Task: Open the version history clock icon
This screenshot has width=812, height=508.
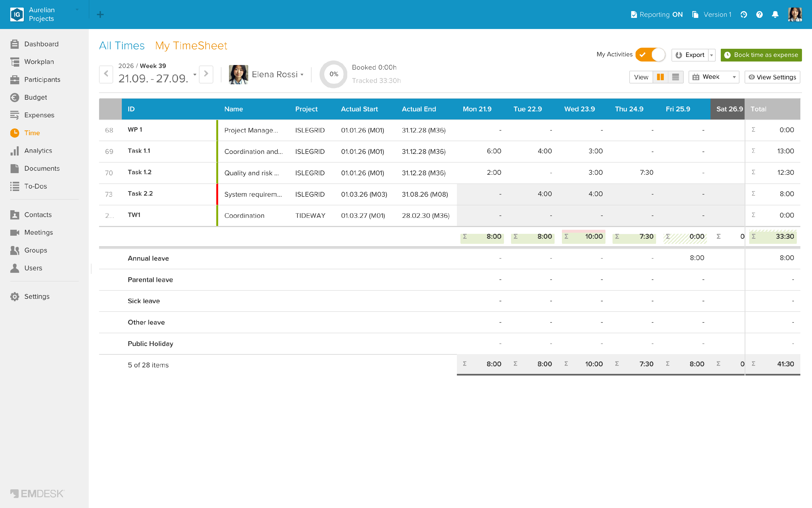Action: click(744, 14)
